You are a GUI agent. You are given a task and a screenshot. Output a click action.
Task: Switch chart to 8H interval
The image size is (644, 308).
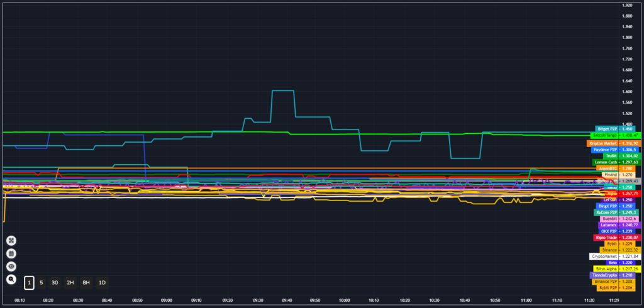pos(86,283)
